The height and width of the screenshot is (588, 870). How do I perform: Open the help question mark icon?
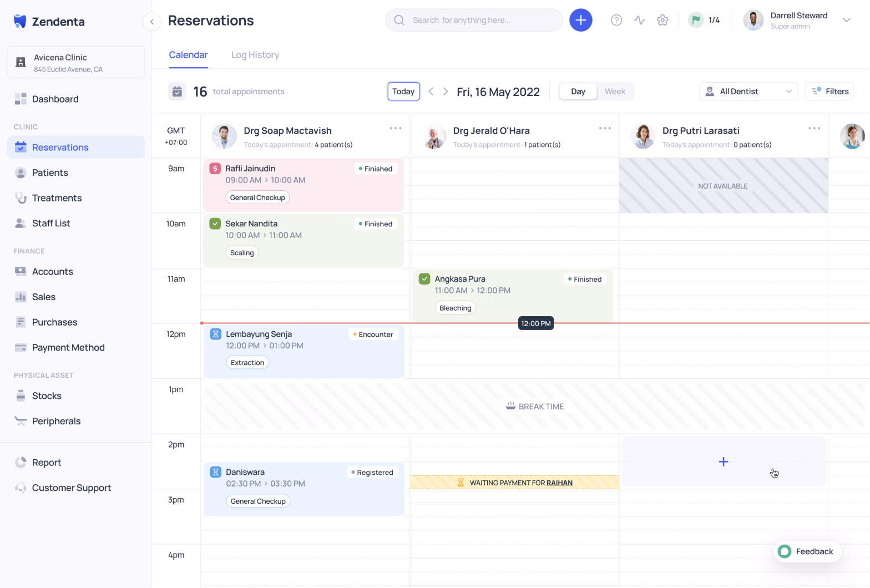click(616, 21)
